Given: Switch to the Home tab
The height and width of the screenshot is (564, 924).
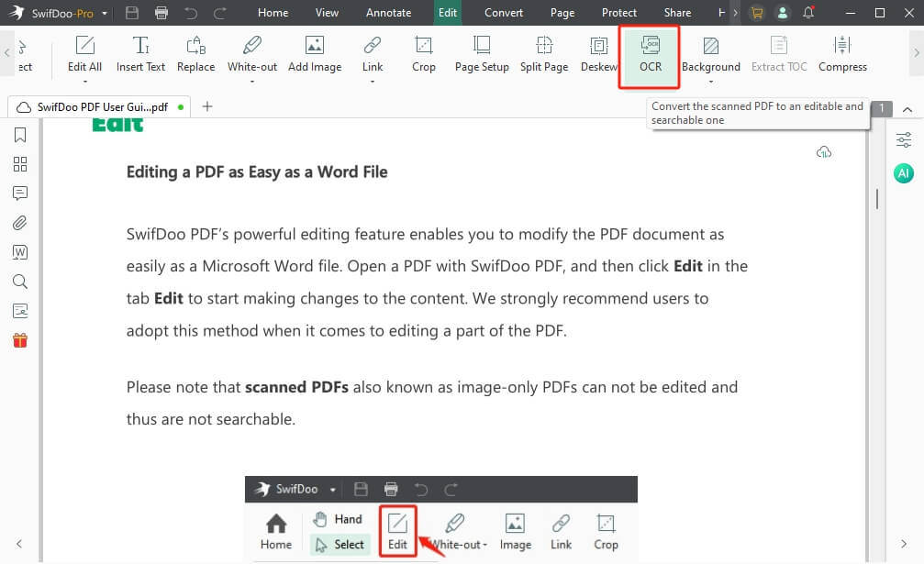Looking at the screenshot, I should pos(273,12).
